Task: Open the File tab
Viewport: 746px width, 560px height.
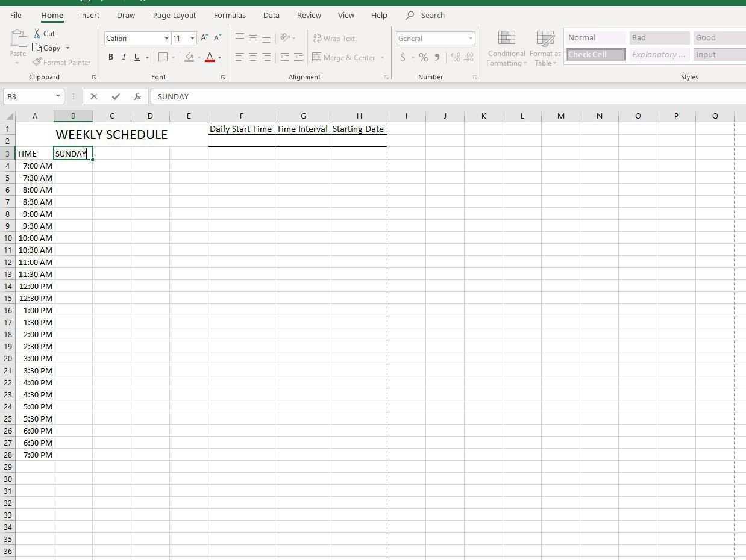Action: (x=16, y=15)
